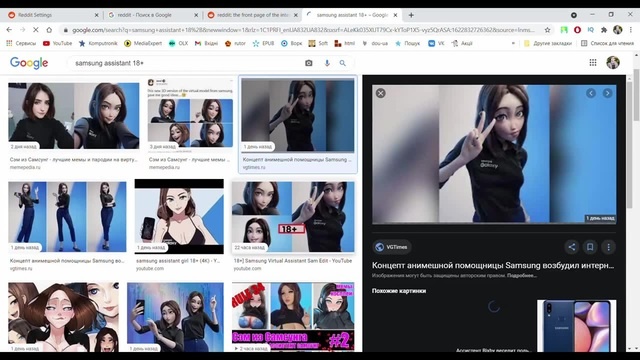Go to Google homepage via logo
This screenshot has width=640, height=360.
coord(29,63)
